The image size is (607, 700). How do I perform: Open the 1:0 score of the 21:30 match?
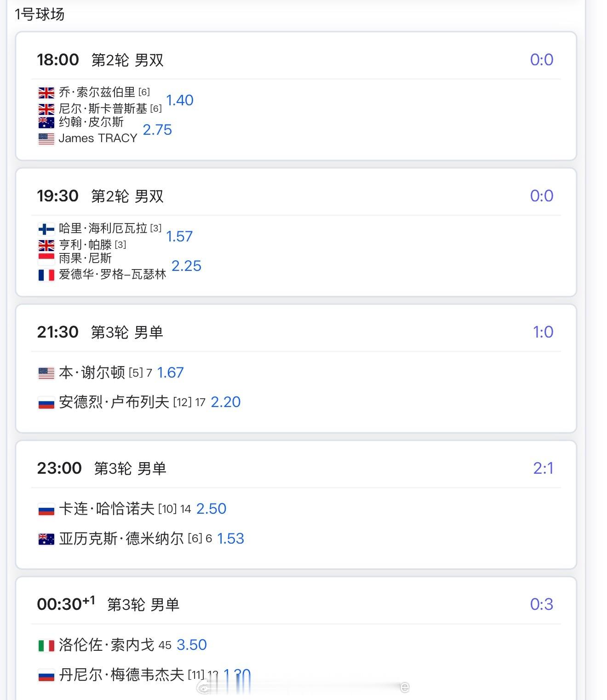543,332
